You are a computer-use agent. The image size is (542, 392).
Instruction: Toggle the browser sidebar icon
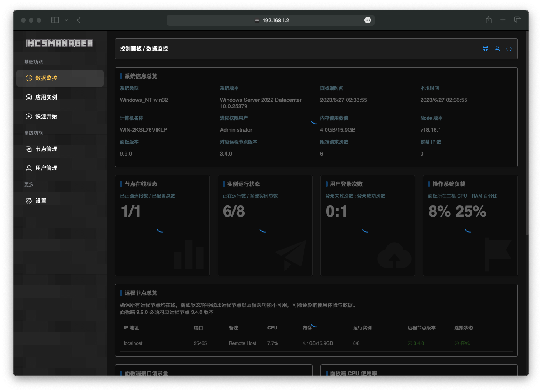55,20
